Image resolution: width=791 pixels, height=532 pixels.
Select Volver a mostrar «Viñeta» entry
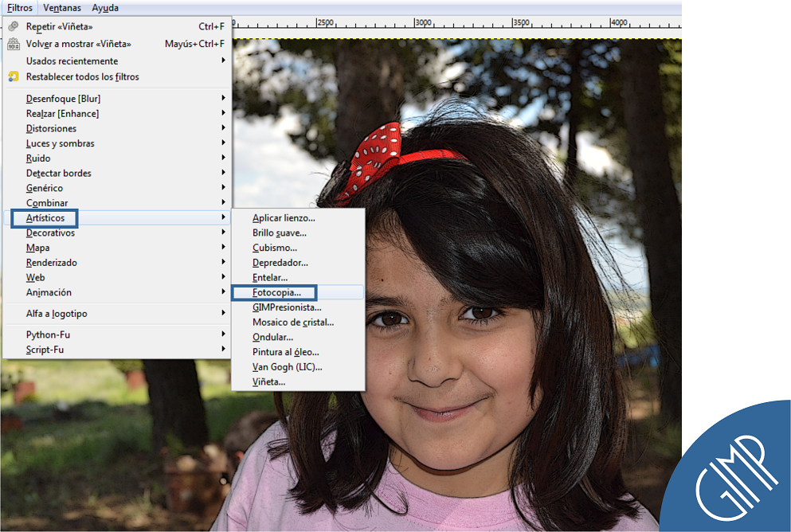tap(117, 44)
